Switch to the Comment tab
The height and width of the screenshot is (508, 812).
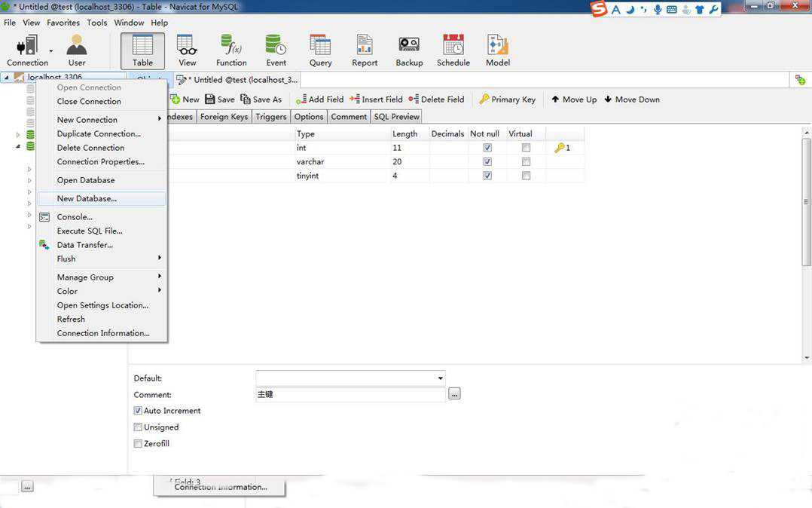[349, 117]
